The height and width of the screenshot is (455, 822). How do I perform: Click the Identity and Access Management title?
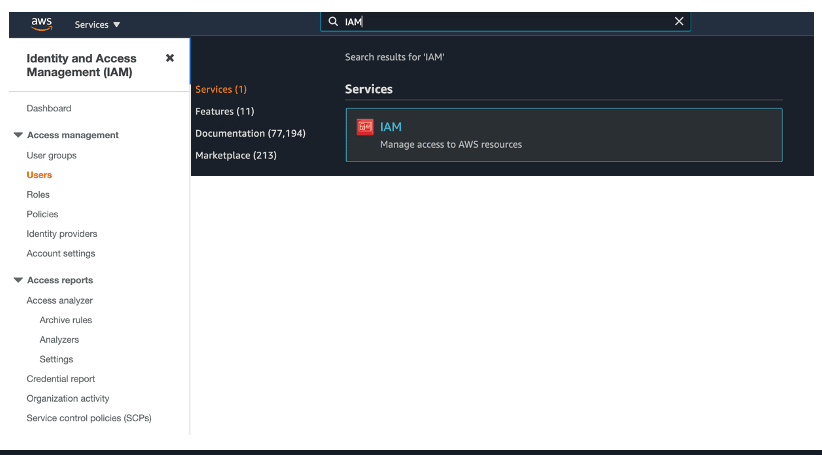click(81, 66)
